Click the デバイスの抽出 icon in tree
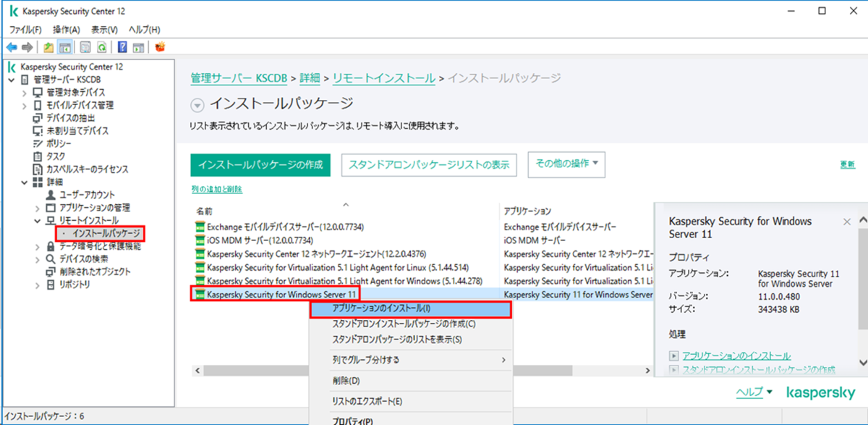 pos(38,118)
